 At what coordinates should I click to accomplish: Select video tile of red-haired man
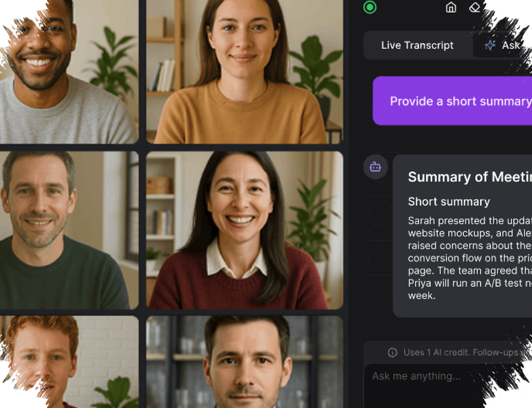[x=69, y=362]
